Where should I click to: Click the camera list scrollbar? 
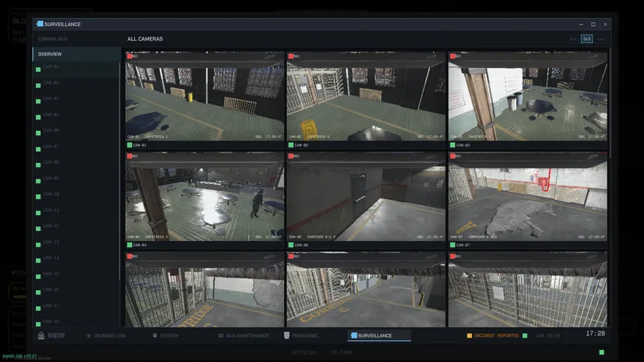(120, 171)
